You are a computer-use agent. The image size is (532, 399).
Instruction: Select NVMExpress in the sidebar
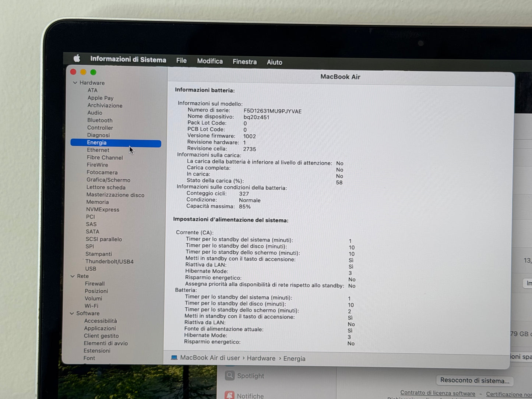tap(102, 209)
